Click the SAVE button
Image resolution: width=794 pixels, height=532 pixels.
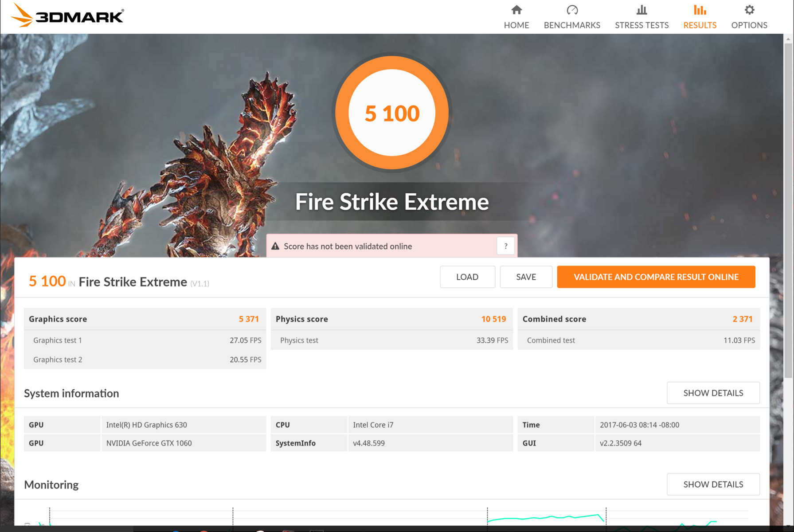tap(526, 277)
